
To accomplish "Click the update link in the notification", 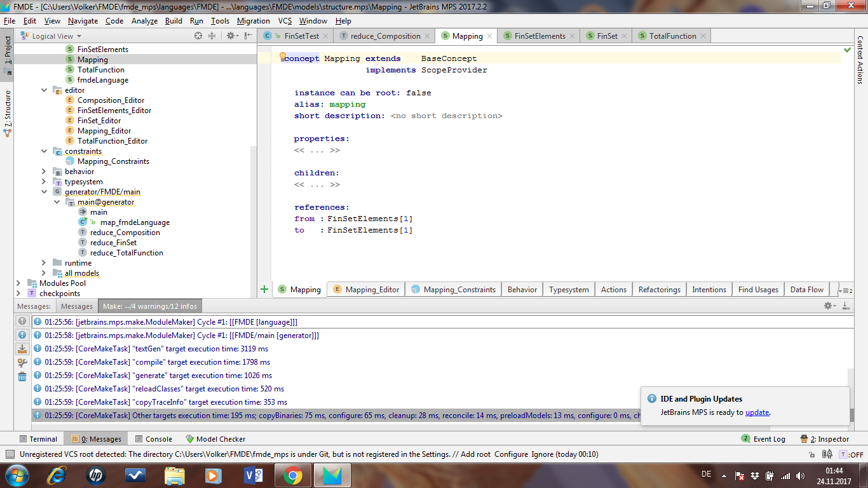I will point(757,412).
